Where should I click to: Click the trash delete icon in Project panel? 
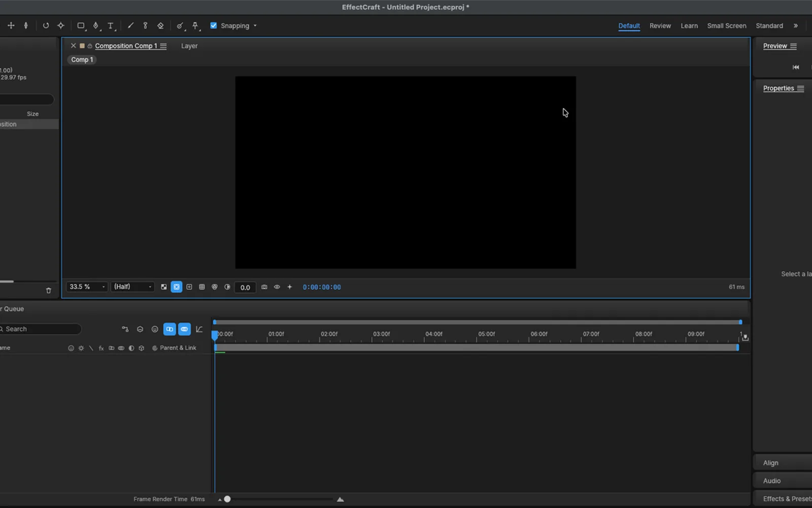coord(49,291)
